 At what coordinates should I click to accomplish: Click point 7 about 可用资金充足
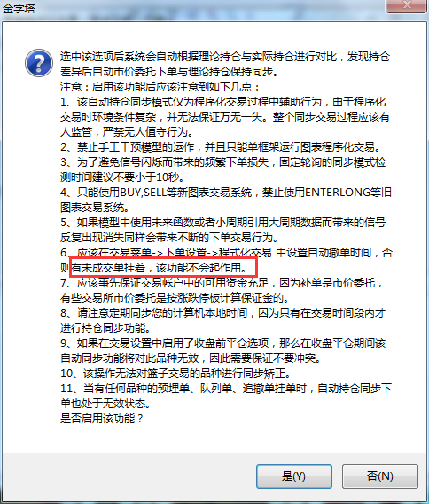[x=222, y=290]
